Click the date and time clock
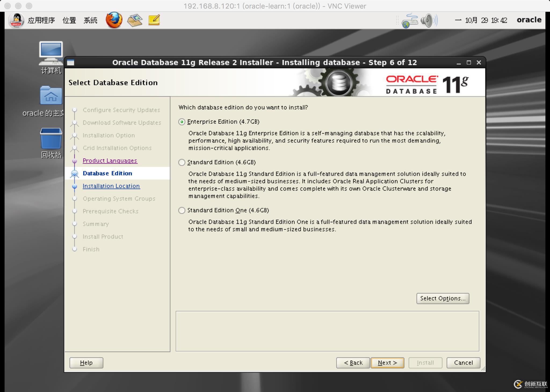The image size is (550, 392). (481, 20)
